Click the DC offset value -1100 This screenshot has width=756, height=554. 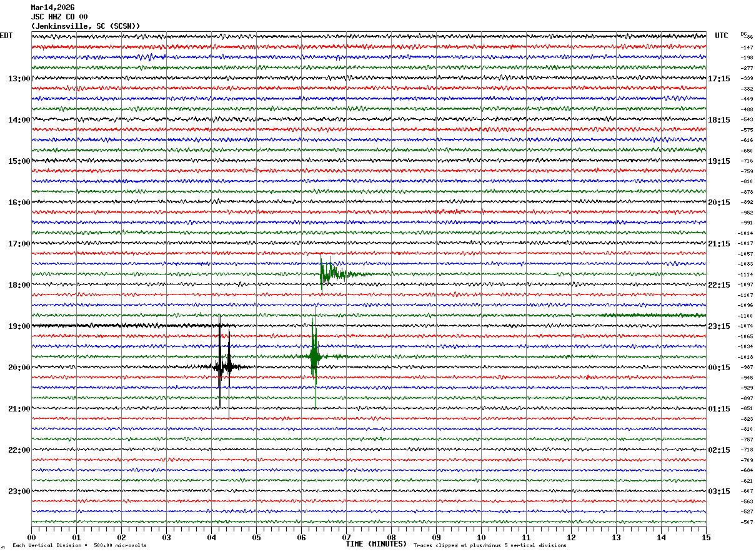coord(745,316)
